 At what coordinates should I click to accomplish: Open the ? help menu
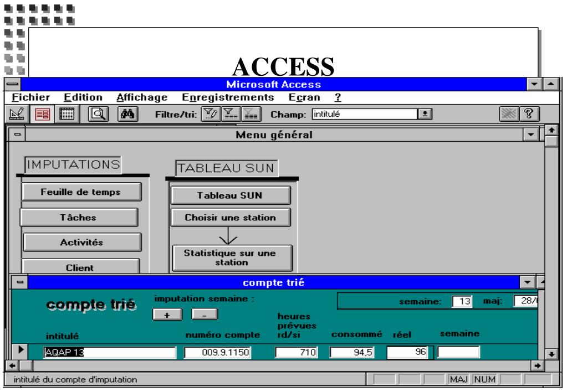click(x=338, y=97)
